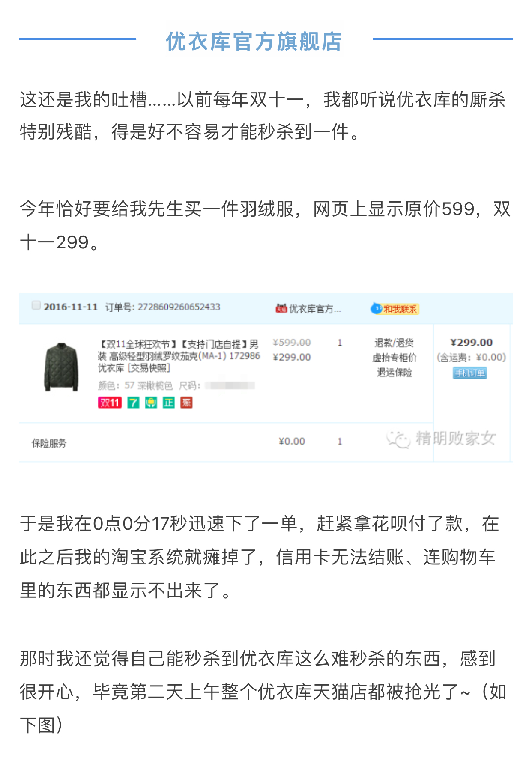Click the 保险服务 row label

49,443
